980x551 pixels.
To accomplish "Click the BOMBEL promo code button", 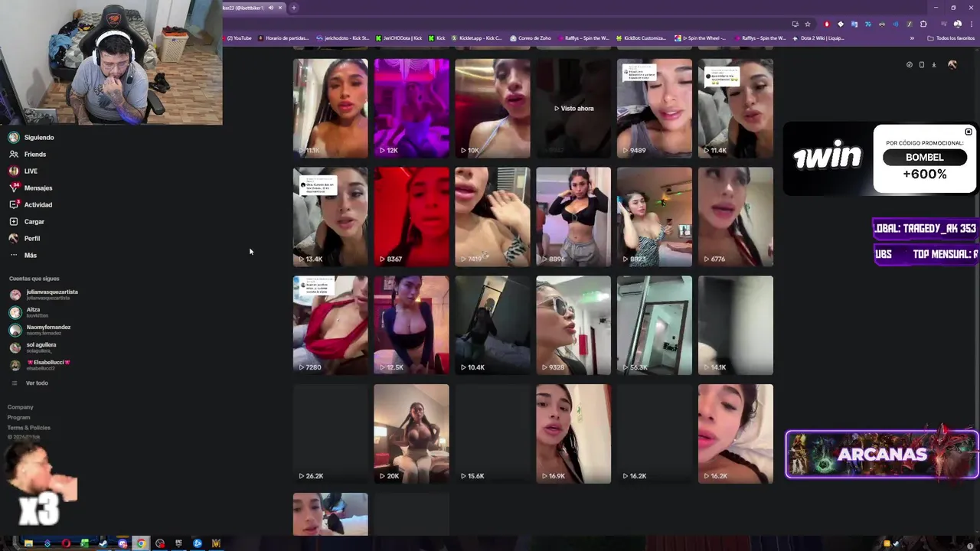I will 925,157.
